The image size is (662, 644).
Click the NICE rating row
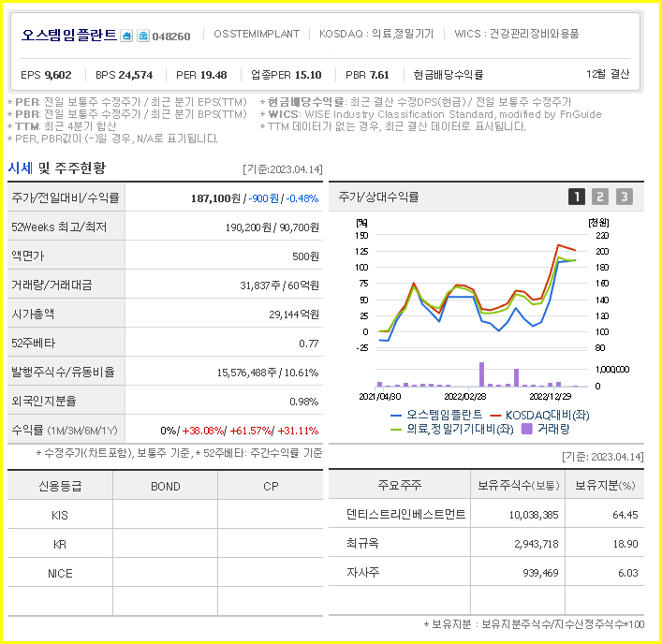pos(165,573)
